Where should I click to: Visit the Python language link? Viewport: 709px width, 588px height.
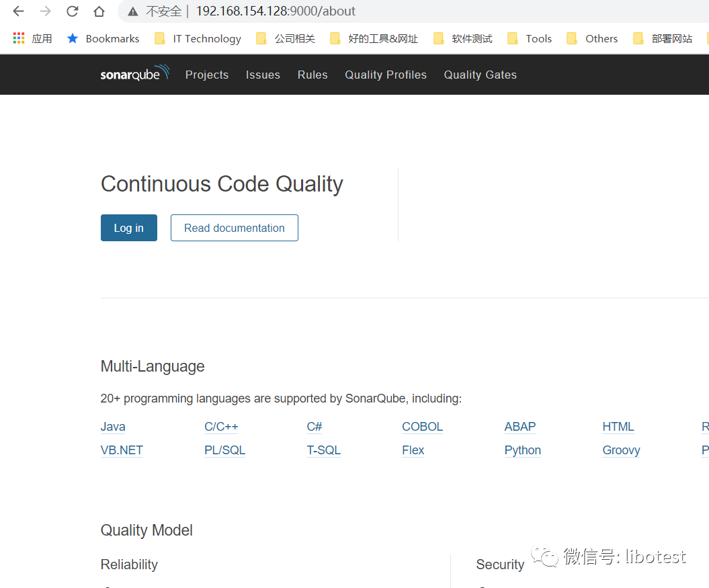click(523, 450)
